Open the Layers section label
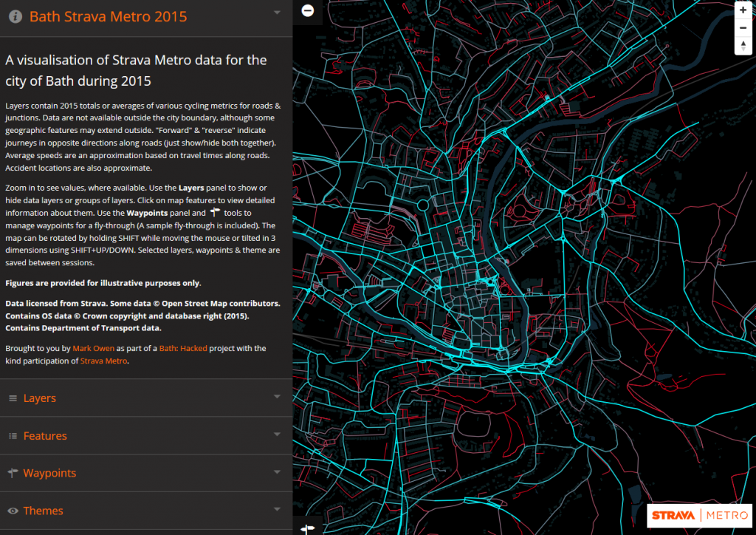756x535 pixels. [40, 398]
